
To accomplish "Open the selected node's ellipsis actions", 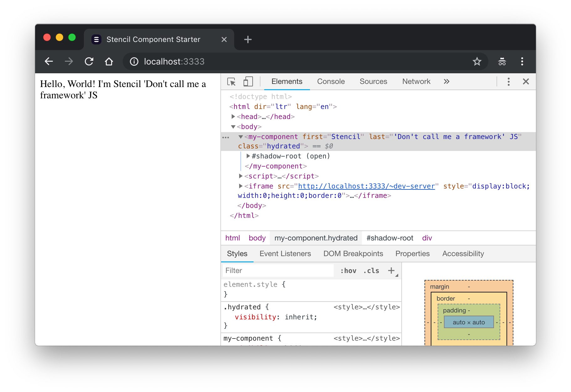I will click(226, 137).
